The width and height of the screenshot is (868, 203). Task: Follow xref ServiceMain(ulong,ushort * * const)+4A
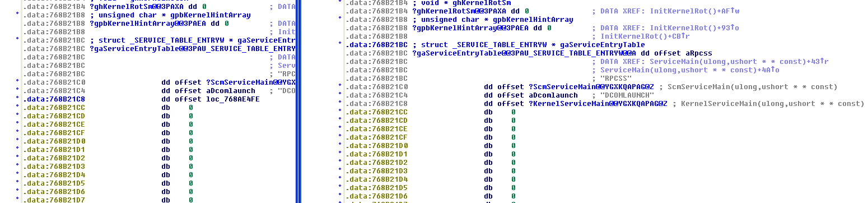(689, 70)
